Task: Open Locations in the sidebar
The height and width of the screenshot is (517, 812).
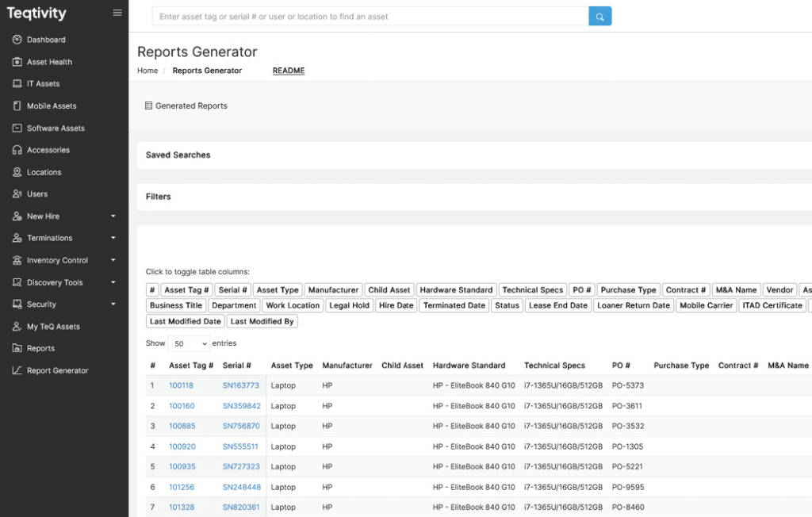Action: point(44,172)
